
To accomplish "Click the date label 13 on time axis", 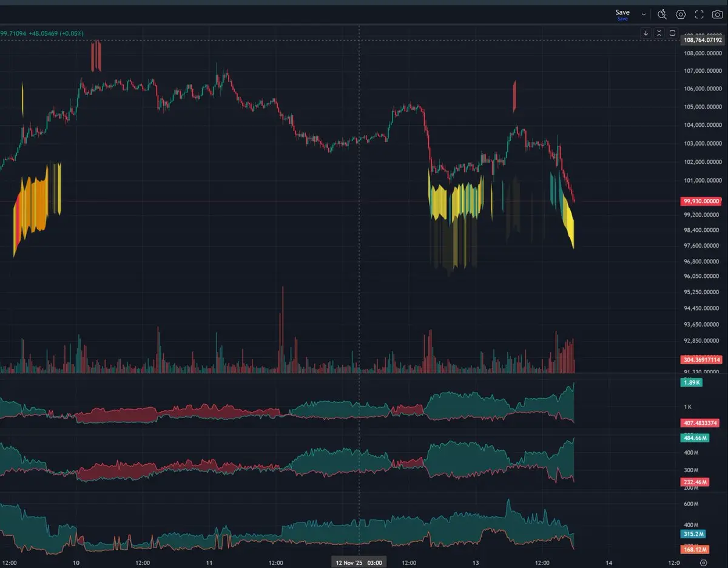I will [476, 563].
